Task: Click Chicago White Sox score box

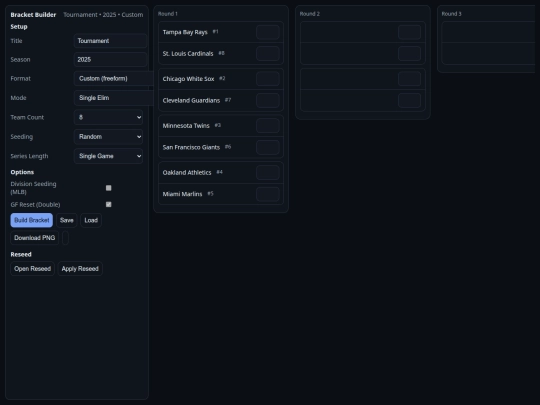Action: pos(268,79)
